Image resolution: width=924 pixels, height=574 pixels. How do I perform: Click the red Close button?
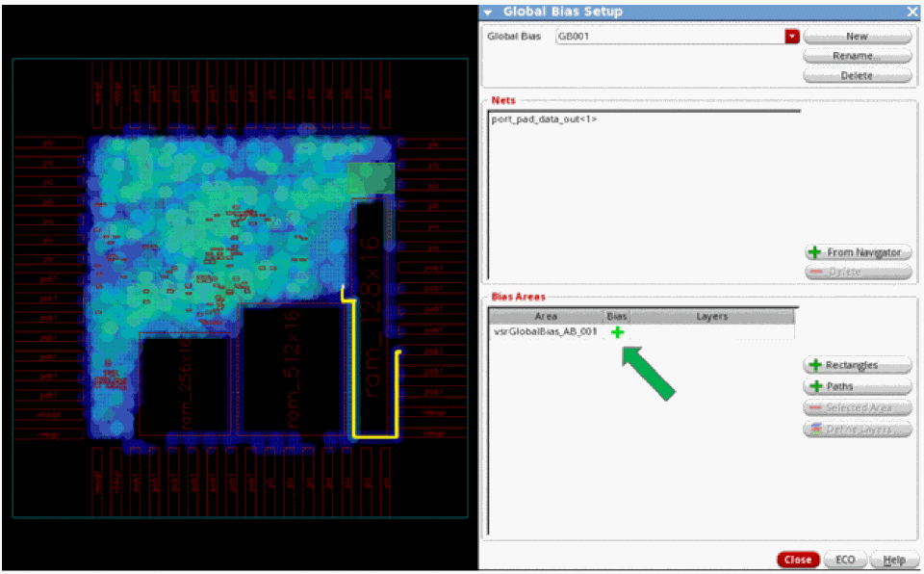(798, 560)
